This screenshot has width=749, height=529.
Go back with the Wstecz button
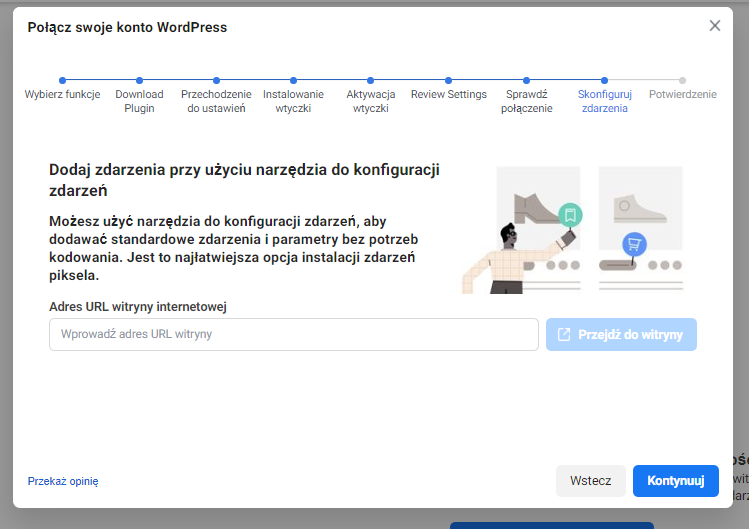(x=590, y=481)
